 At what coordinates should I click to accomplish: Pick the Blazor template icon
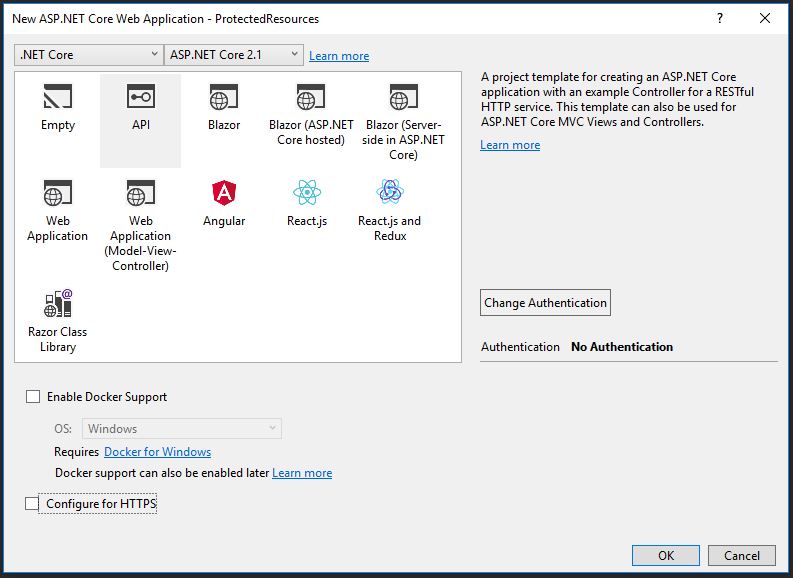(224, 97)
